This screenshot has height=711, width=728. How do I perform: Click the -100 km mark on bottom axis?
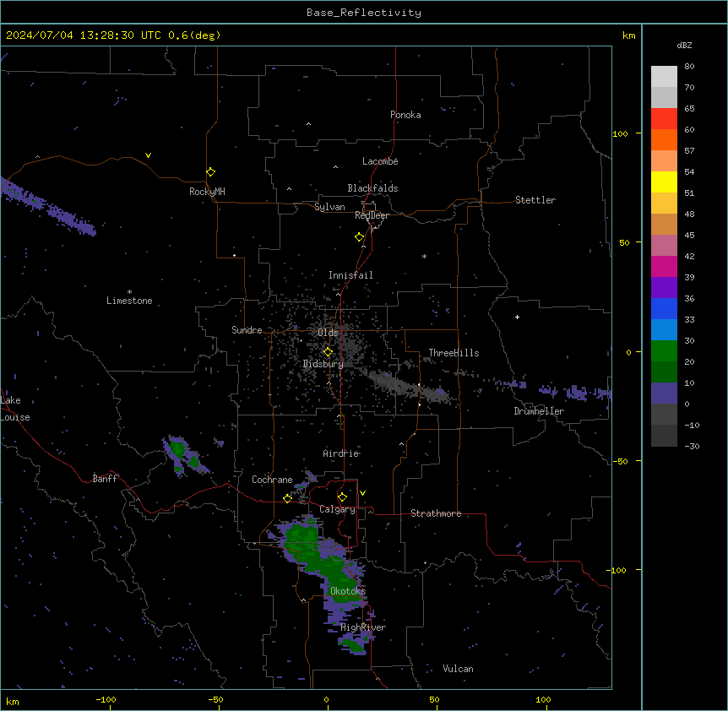pos(106,699)
